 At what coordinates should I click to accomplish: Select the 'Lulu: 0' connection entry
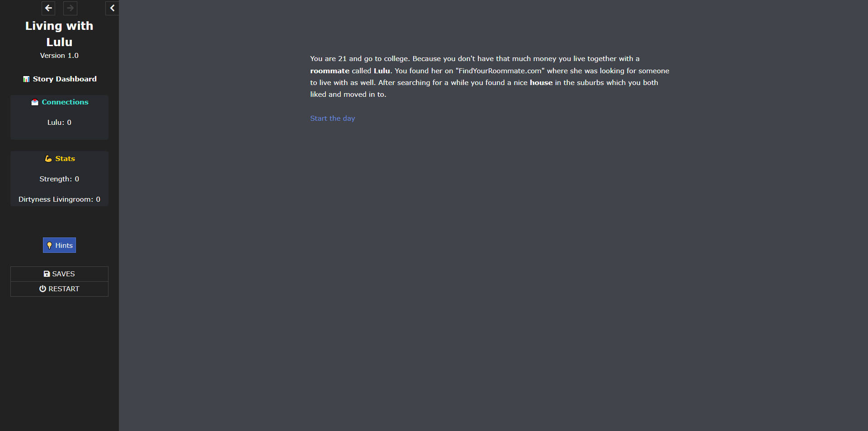[59, 123]
